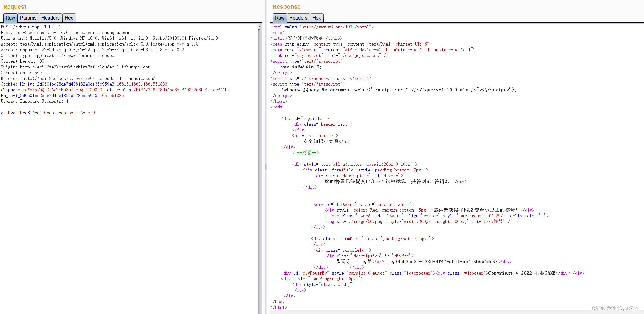
Task: Click the Response panel heading
Action: click(x=287, y=7)
